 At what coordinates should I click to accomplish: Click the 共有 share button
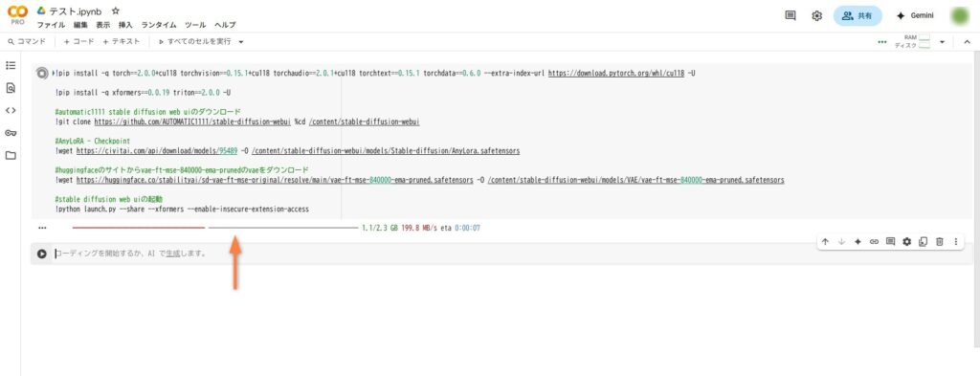coord(857,15)
